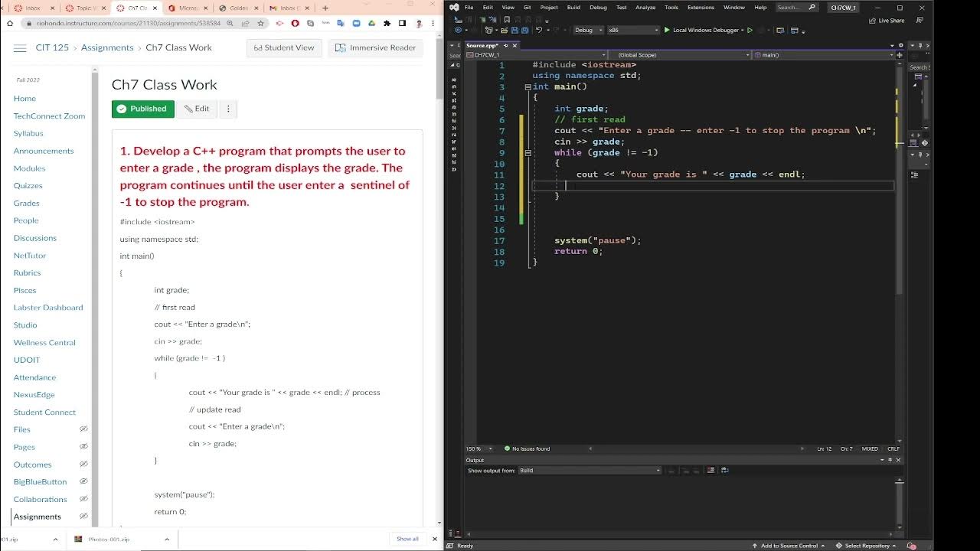Close the Output panel
Viewport: 980px width, 551px height.
tap(899, 460)
